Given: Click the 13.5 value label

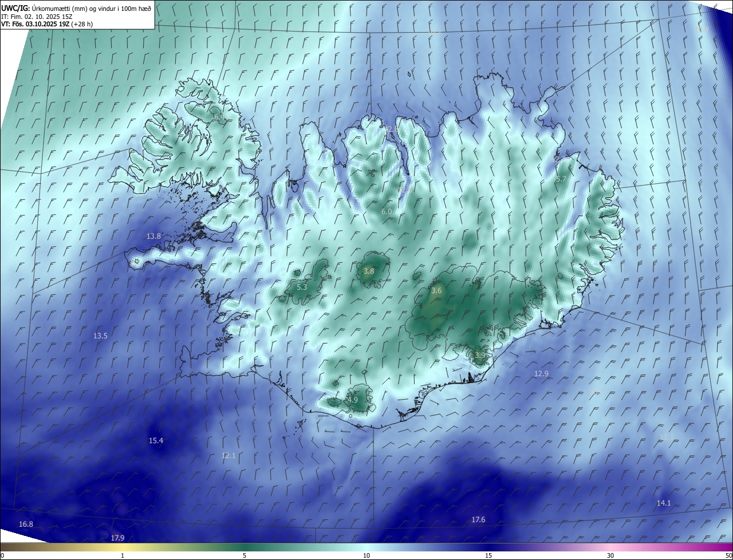Looking at the screenshot, I should [100, 336].
